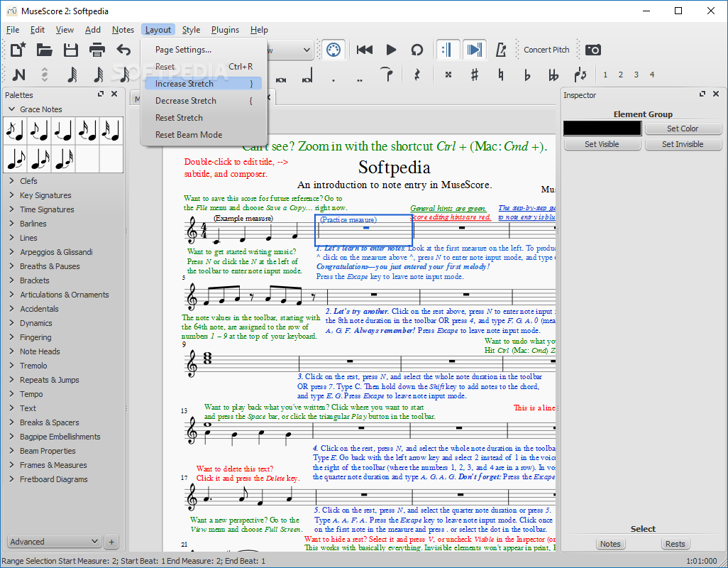Insert a rest with the rest icon

click(x=417, y=75)
